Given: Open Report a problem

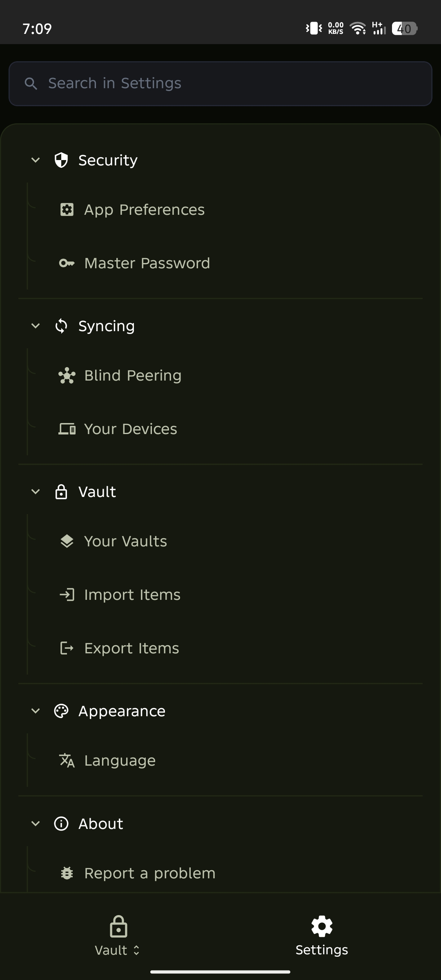Looking at the screenshot, I should click(x=150, y=873).
